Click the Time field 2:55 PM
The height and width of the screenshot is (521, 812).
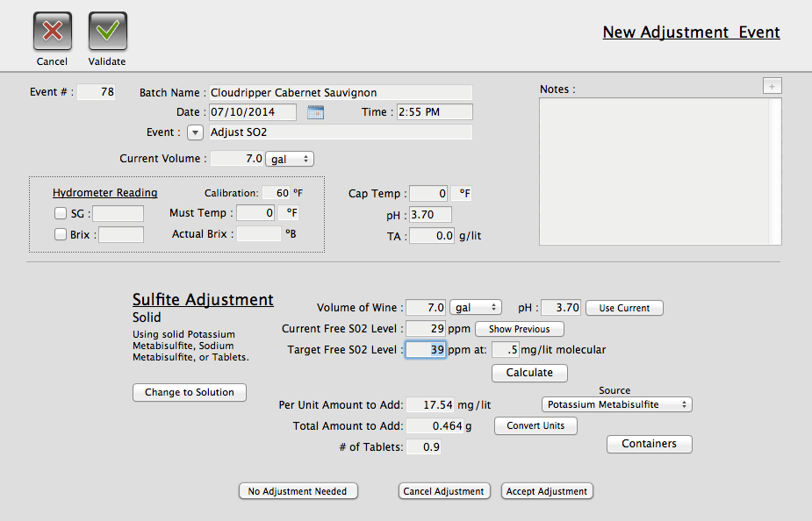[x=435, y=112]
